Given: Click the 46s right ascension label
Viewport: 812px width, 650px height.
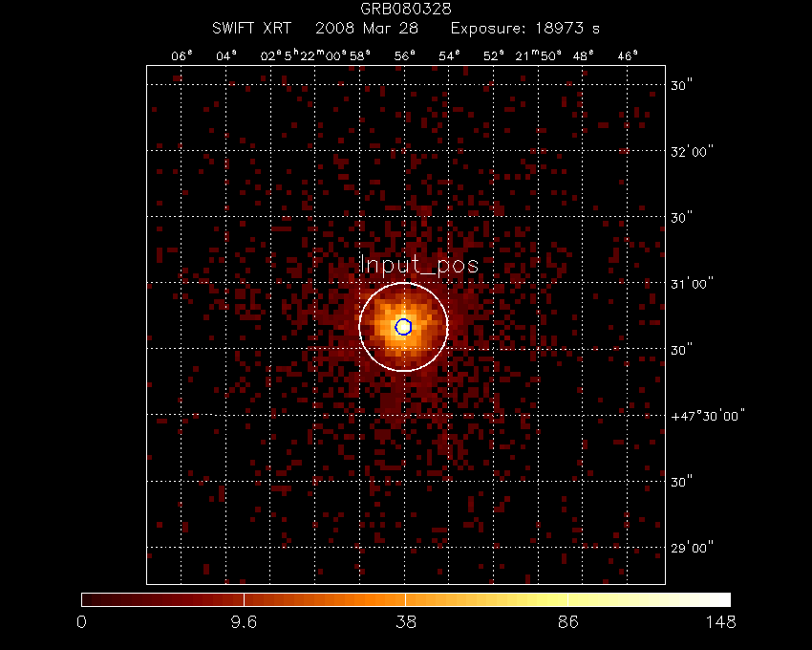Looking at the screenshot, I should point(628,56).
